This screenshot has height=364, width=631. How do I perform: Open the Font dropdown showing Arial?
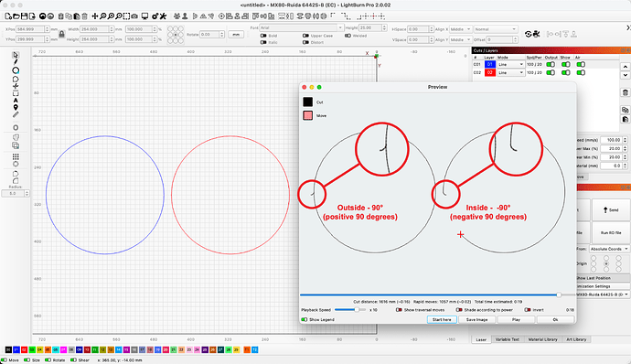[x=301, y=27]
